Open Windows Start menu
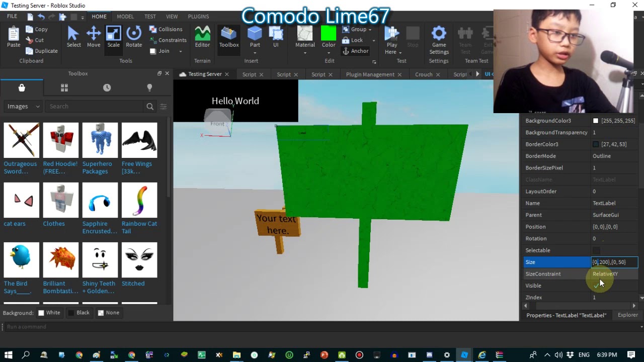Viewport: 644px width, 362px height. pyautogui.click(x=9, y=355)
